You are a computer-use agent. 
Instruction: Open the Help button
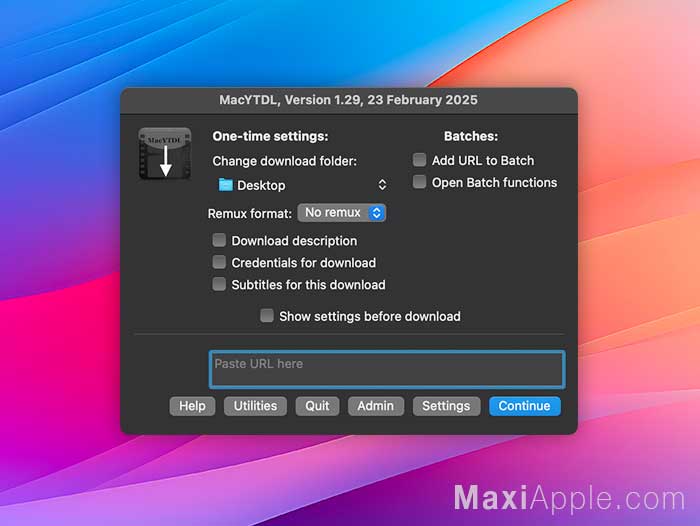click(x=192, y=406)
